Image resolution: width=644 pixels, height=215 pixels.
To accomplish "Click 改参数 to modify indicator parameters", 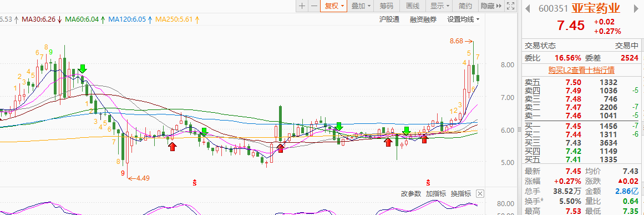I will [411, 194].
